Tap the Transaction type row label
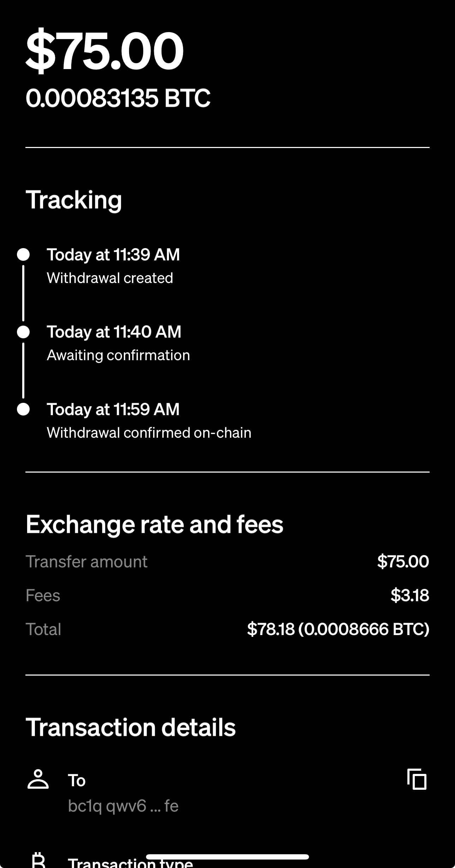Viewport: 455px width, 868px height. 130,863
